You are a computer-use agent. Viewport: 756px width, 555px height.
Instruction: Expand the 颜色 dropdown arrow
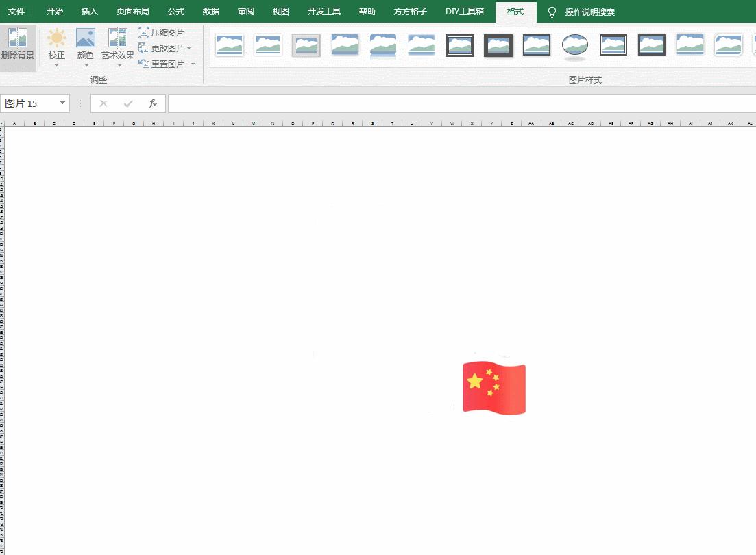86,66
